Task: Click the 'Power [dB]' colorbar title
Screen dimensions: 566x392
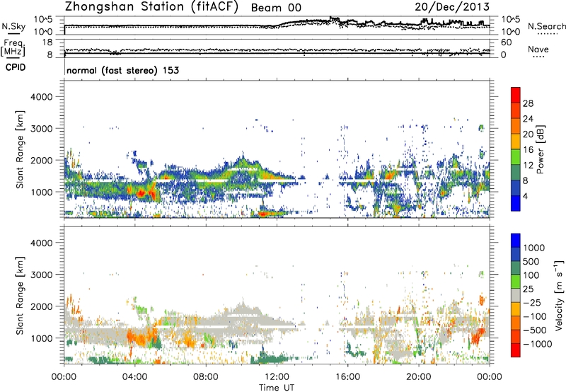Action: coord(540,149)
